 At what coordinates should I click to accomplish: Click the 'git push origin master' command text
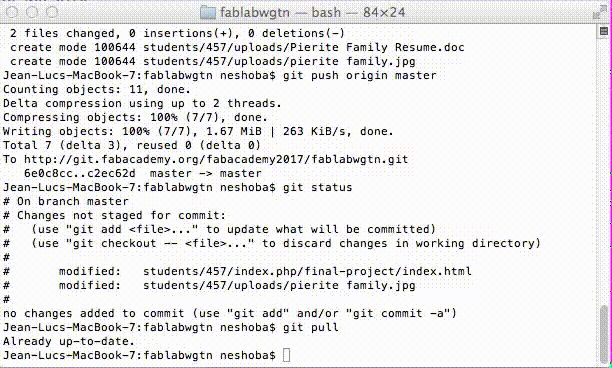click(359, 75)
